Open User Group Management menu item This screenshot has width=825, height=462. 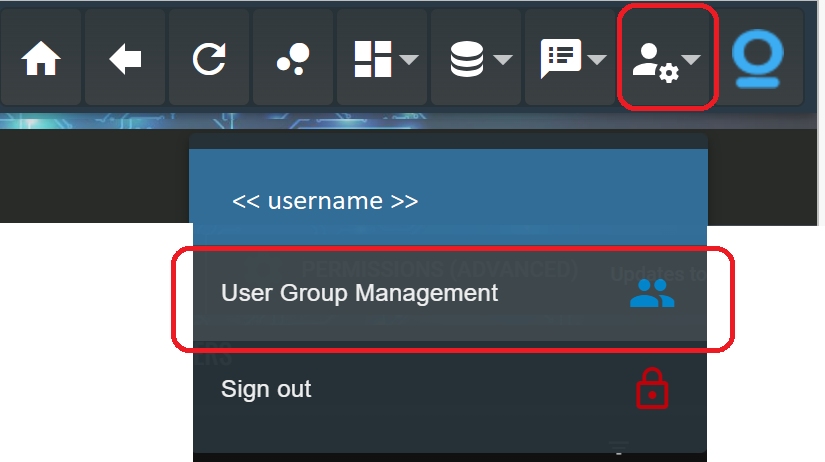(359, 293)
